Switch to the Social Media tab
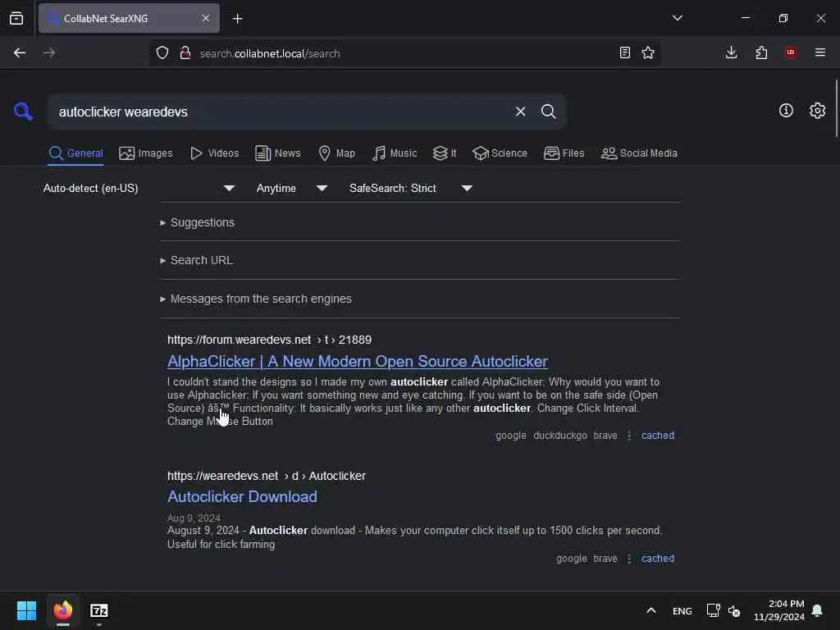The height and width of the screenshot is (630, 840). click(639, 153)
